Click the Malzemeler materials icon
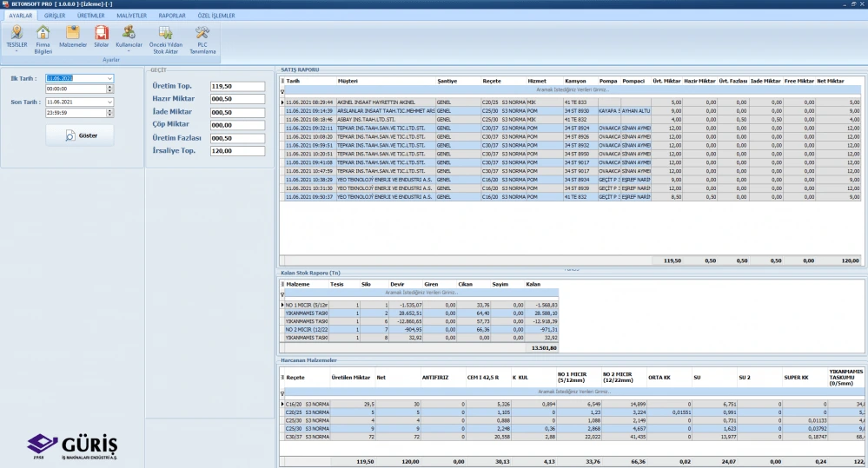The image size is (868, 468). pos(73,32)
